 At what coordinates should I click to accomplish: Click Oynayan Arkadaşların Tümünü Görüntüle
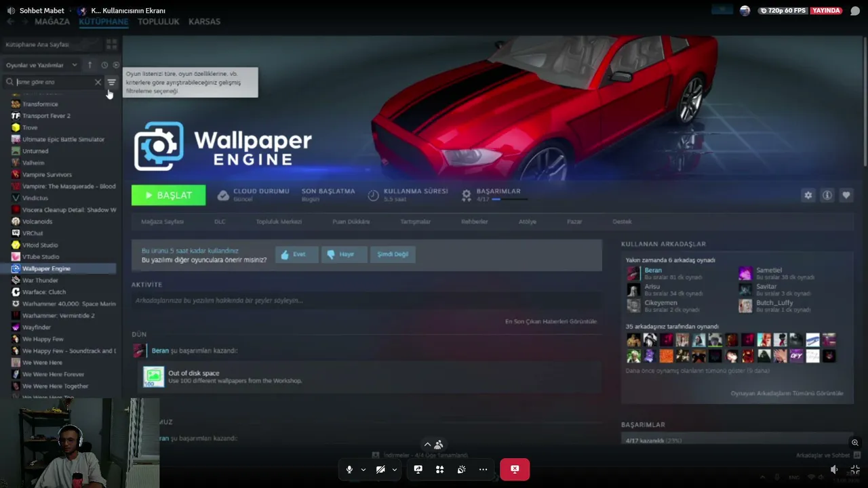(787, 393)
